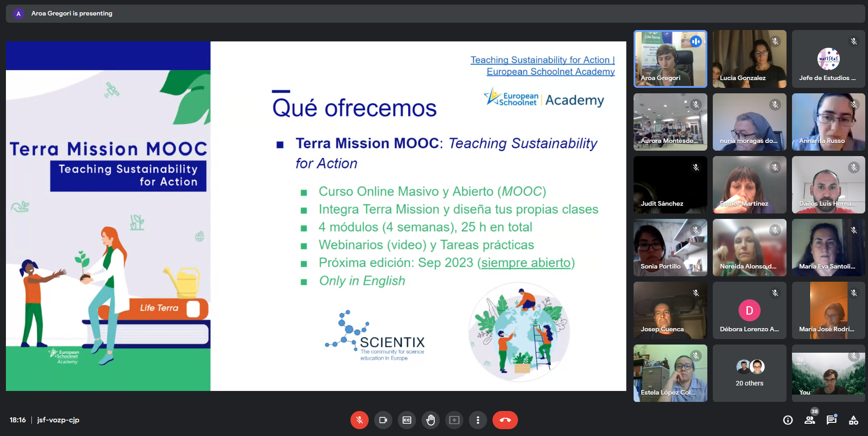868x436 pixels.
Task: Open the Teaching Sustainability for Action link on slide
Action: tap(543, 66)
